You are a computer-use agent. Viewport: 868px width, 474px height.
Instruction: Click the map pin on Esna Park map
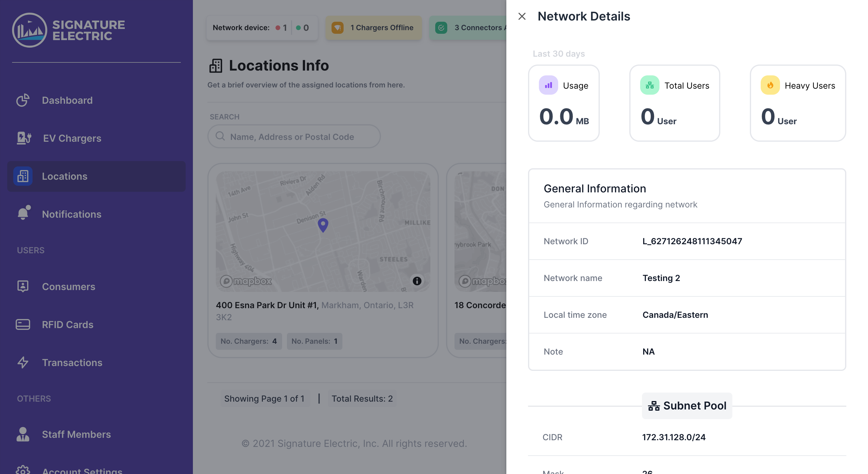point(323,226)
